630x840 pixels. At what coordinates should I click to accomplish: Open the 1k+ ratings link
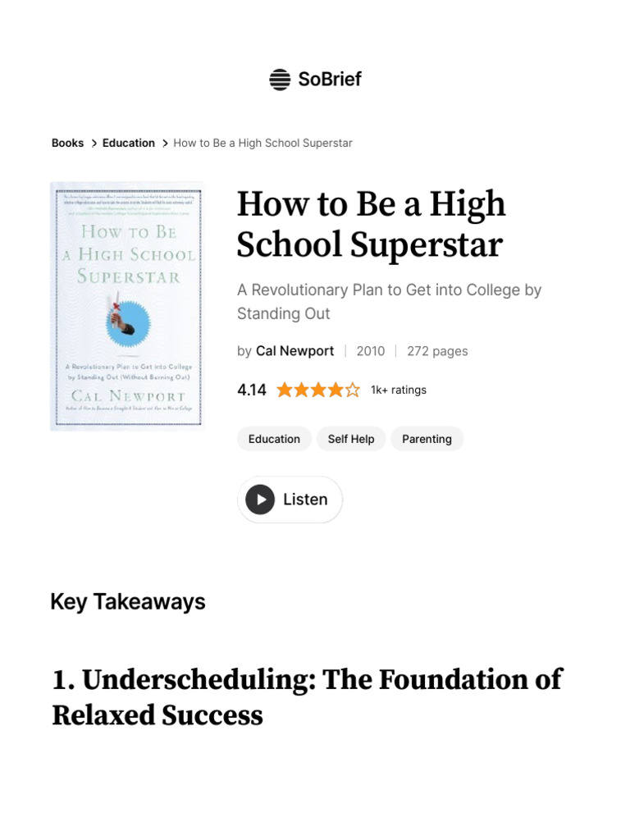(399, 390)
